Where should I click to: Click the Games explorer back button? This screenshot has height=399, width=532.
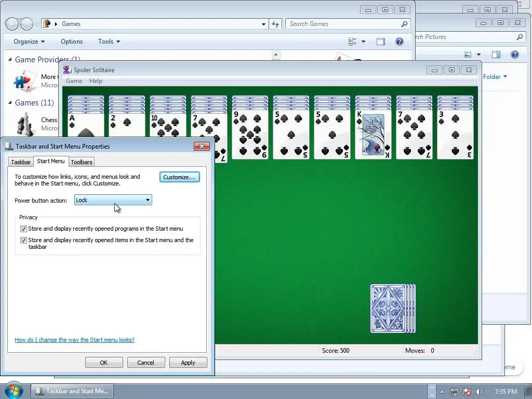click(12, 24)
